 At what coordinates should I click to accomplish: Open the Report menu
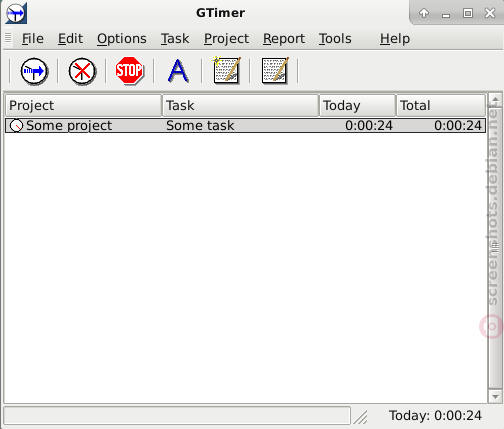(x=284, y=39)
